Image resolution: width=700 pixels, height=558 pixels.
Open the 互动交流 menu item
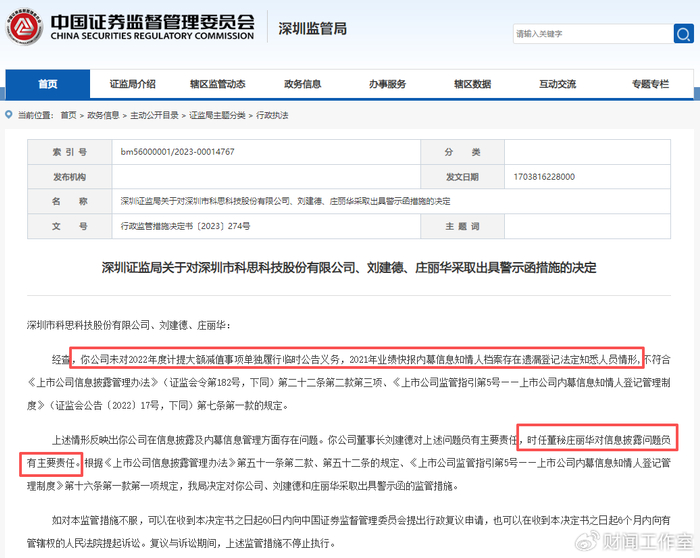pos(557,84)
